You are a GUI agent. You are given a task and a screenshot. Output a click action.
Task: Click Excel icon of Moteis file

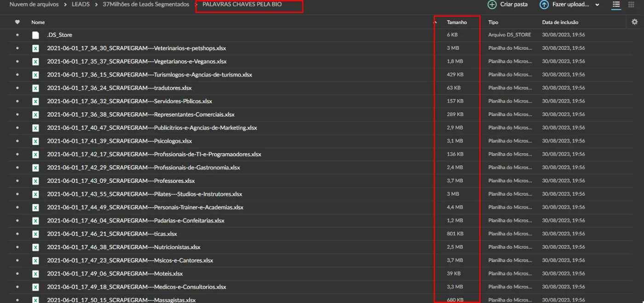click(x=35, y=274)
